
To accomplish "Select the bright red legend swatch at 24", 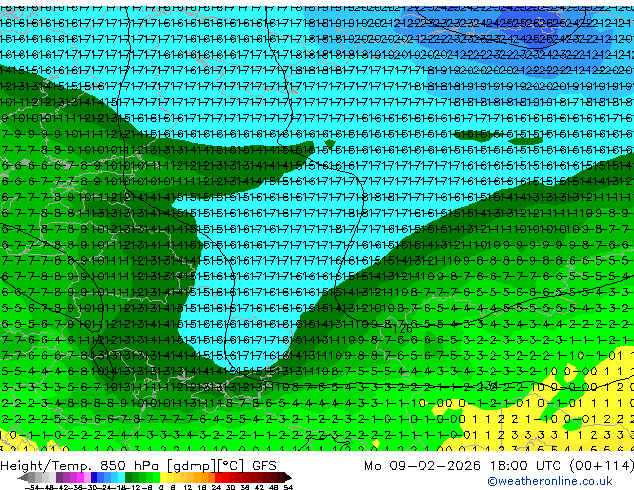I will [x=218, y=477].
